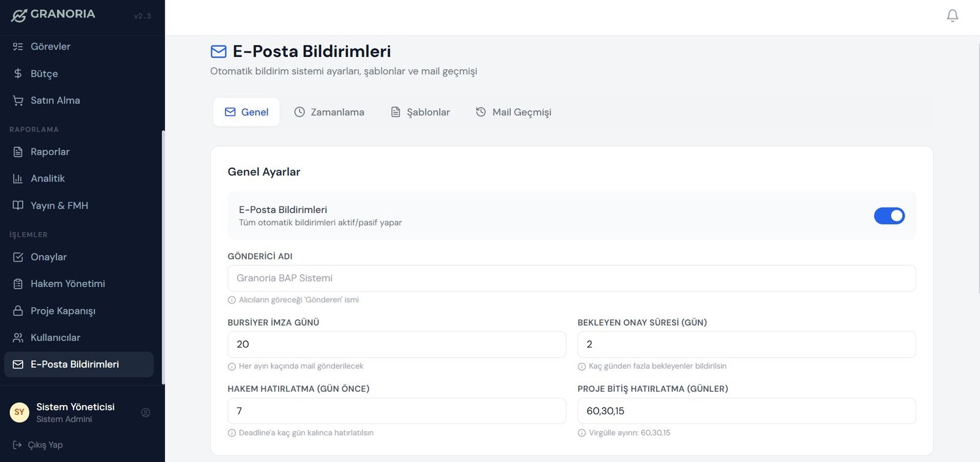Show the Mail Geçmişi tab
This screenshot has width=980, height=462.
tap(513, 112)
